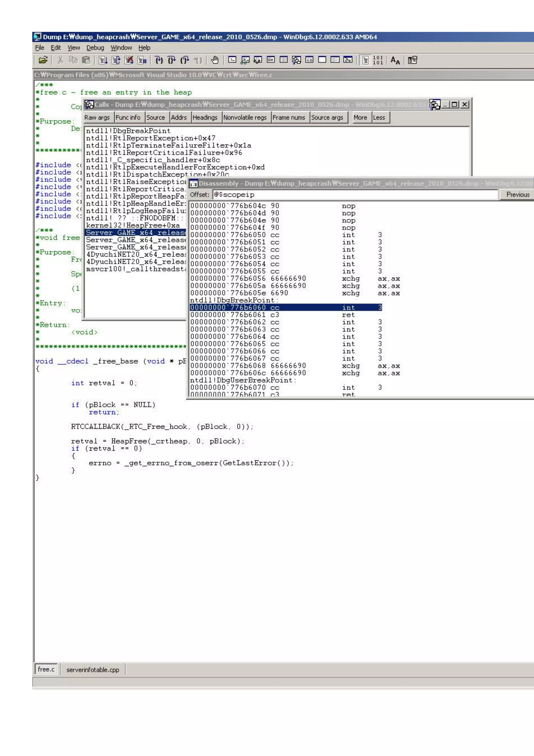Click the Insert breakpoint hand icon
The image size is (534, 756).
pos(215,60)
